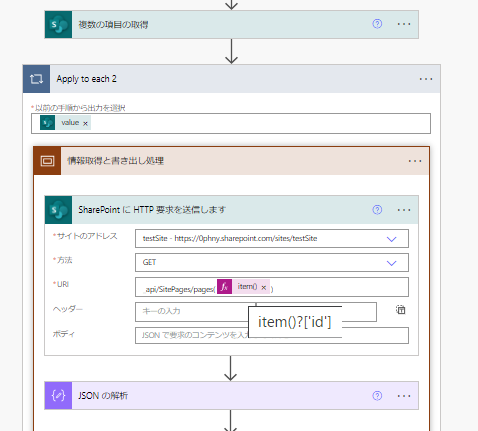Open more options for JSON の解析 action
478x431 pixels.
pyautogui.click(x=404, y=396)
